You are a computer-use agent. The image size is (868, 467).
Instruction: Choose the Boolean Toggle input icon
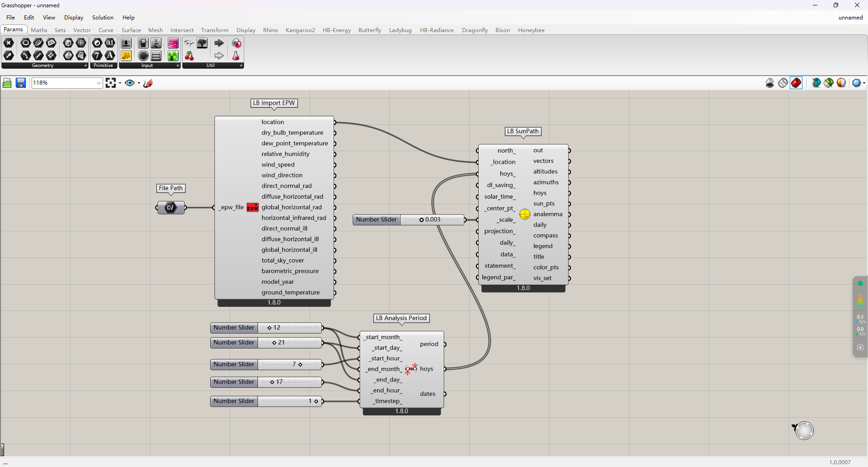coord(143,43)
